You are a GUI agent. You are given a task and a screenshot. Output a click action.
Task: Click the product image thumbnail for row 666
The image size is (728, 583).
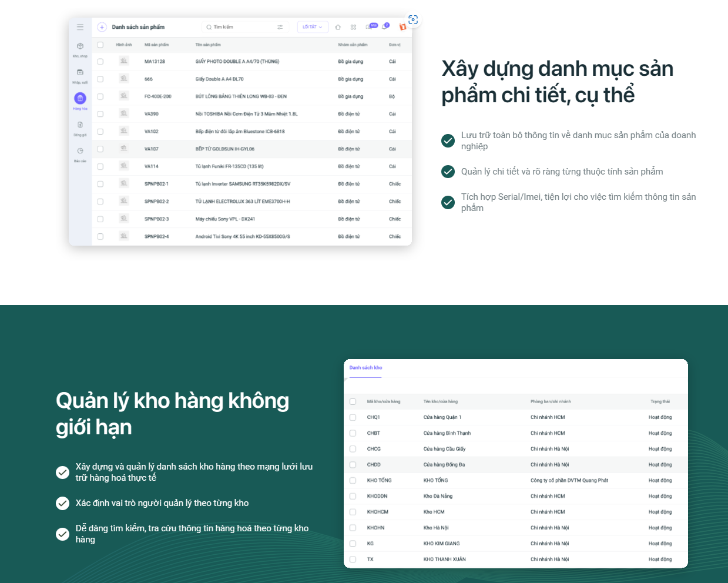123,79
